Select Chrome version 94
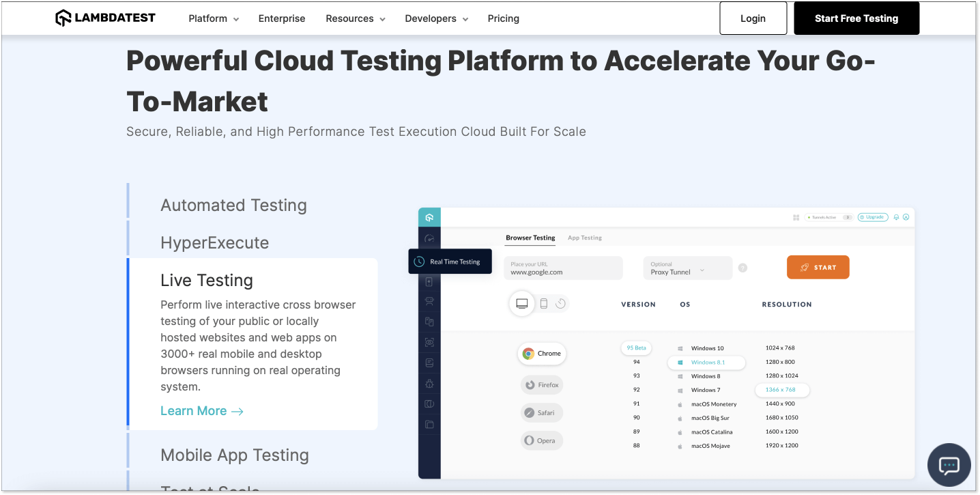 (637, 362)
